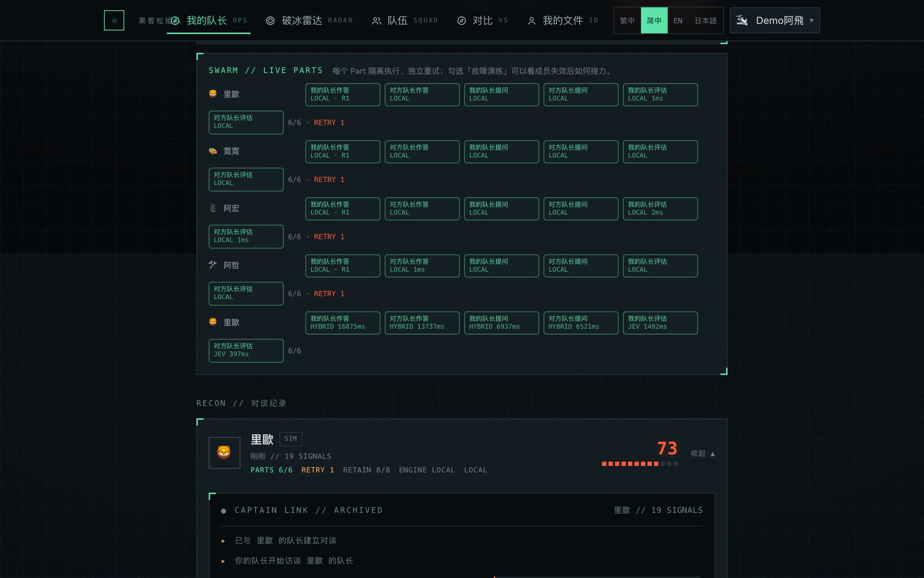Click the 阿宏 member avatar icon
Image resolution: width=924 pixels, height=578 pixels.
(213, 208)
